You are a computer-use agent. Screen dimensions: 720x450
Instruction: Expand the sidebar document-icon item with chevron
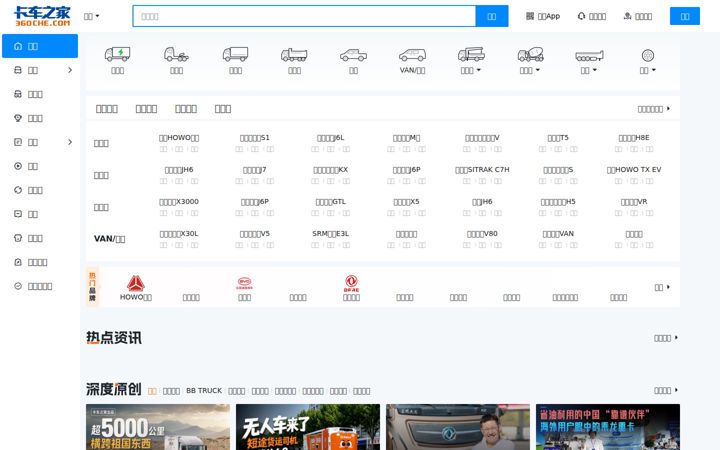(70, 142)
